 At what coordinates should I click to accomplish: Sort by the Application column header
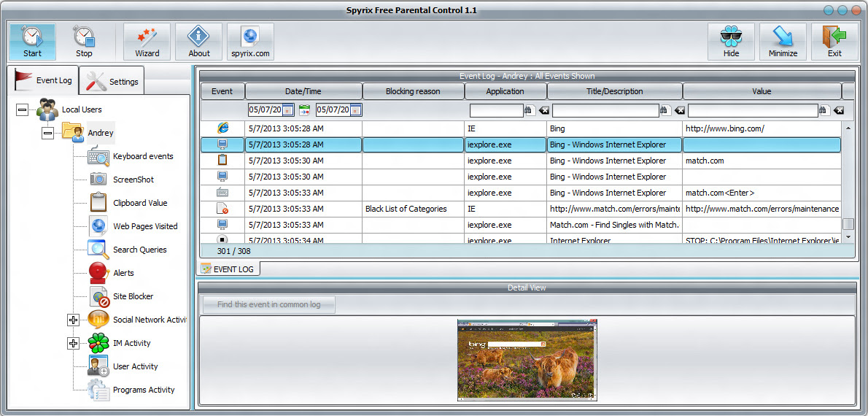(x=505, y=91)
